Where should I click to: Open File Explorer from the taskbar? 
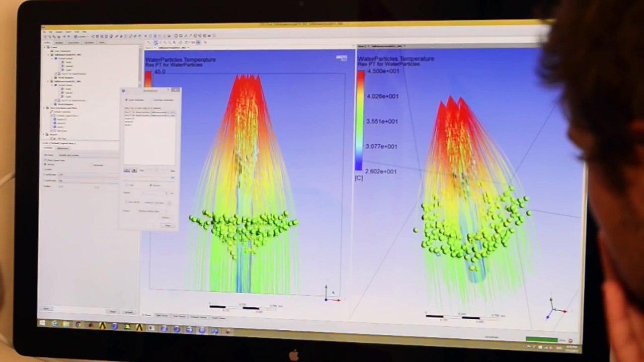pyautogui.click(x=66, y=324)
